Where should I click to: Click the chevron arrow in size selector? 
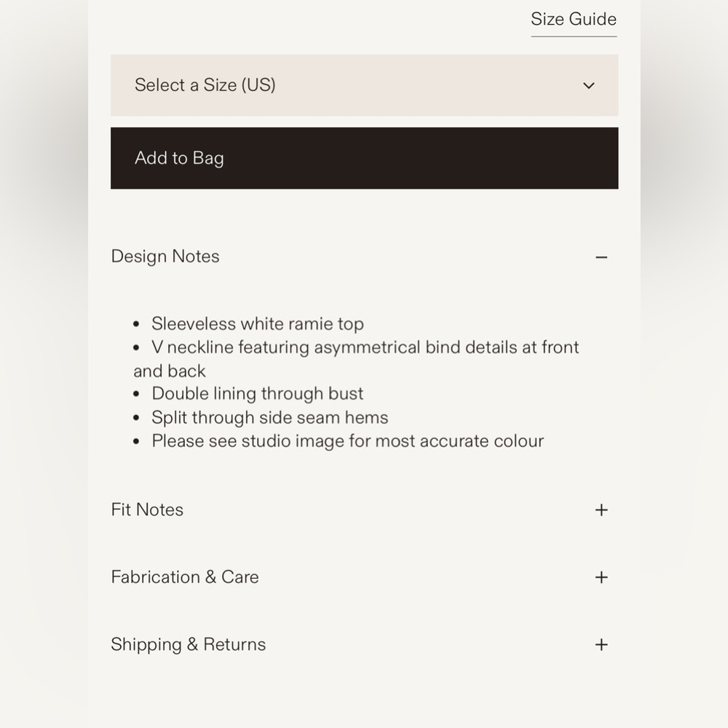click(x=589, y=85)
